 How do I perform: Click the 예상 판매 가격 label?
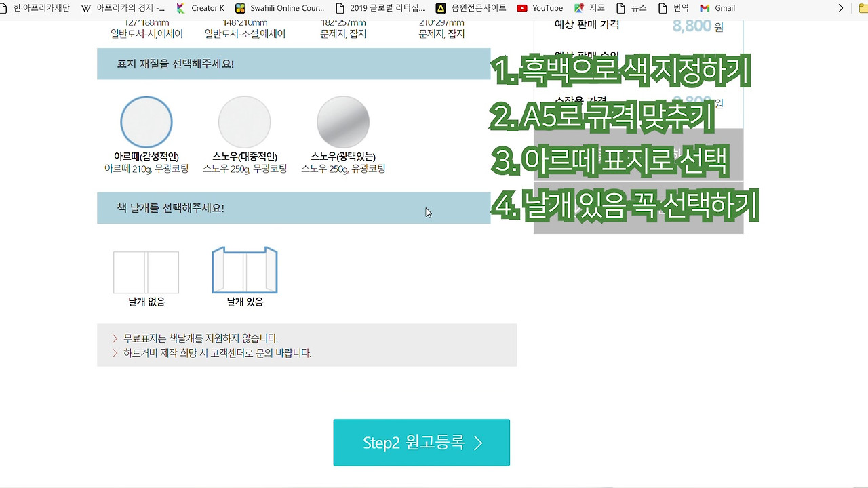pos(587,25)
